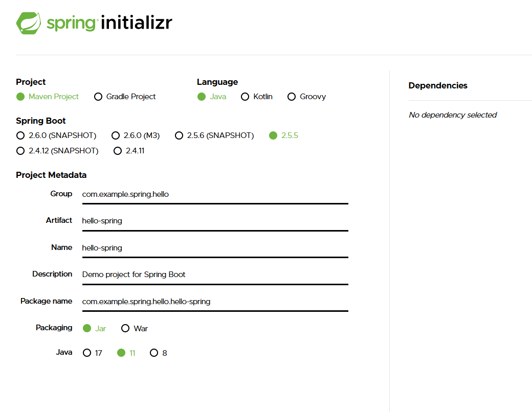
Task: Click the Name field label
Action: 62,247
